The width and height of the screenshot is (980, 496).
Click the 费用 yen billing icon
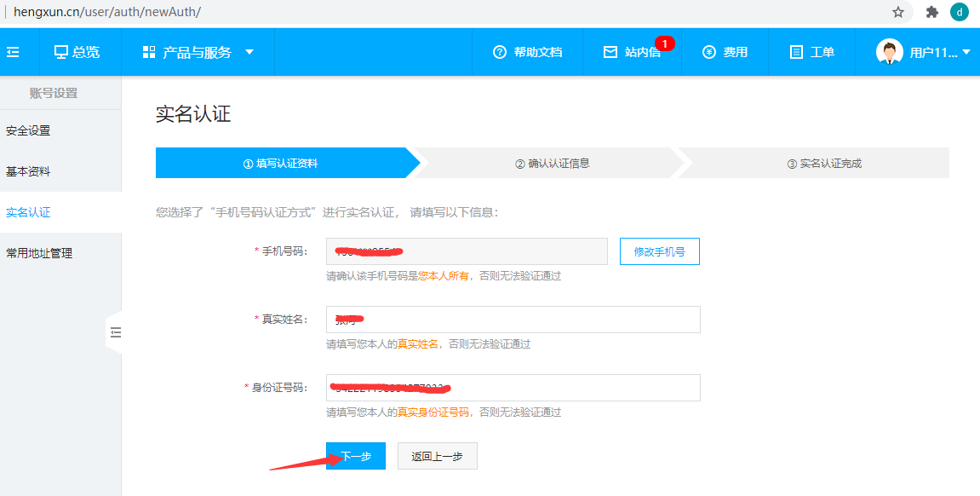[x=708, y=52]
